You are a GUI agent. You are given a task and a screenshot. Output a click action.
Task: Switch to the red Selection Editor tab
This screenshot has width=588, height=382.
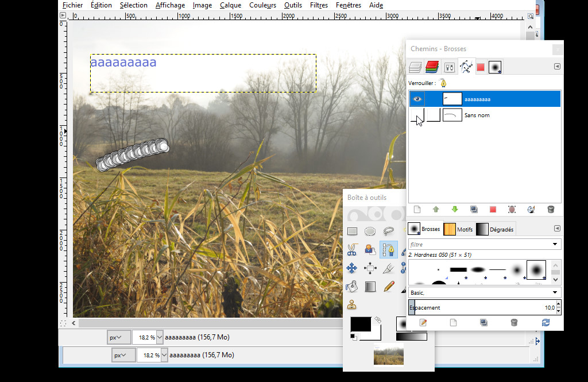[x=481, y=67]
